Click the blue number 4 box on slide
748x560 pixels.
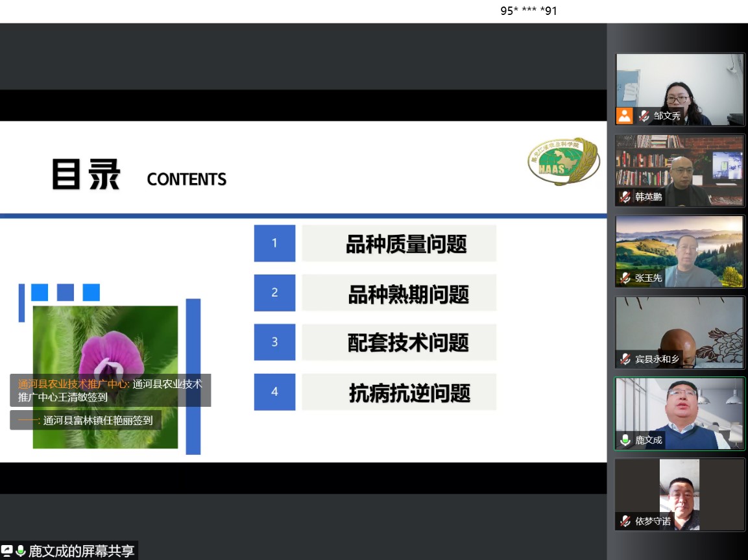pyautogui.click(x=274, y=392)
